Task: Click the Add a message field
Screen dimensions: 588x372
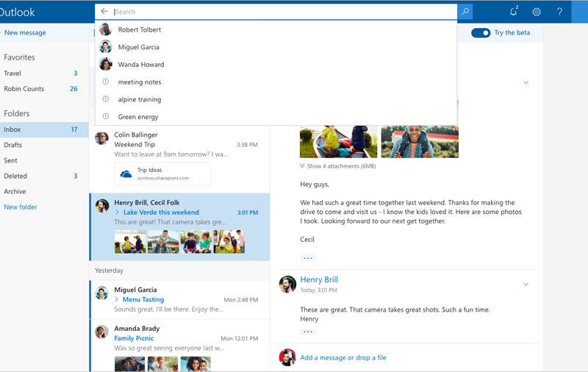Action: 343,357
